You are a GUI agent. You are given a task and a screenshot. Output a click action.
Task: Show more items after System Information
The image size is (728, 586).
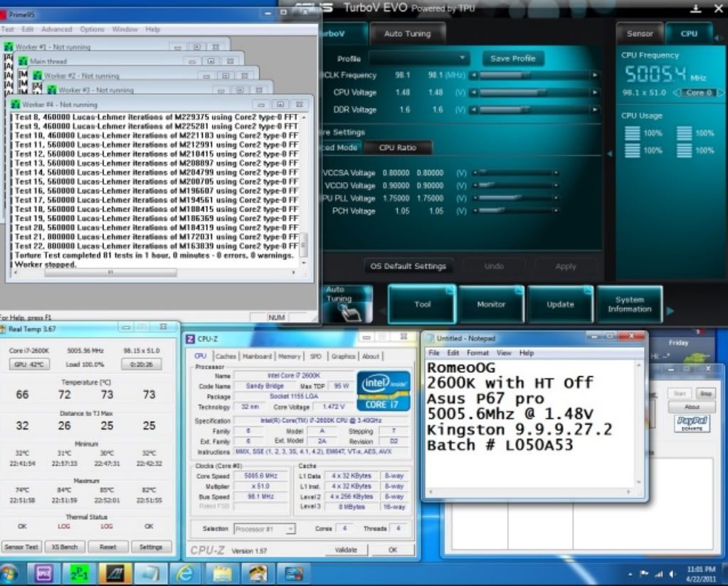(670, 311)
